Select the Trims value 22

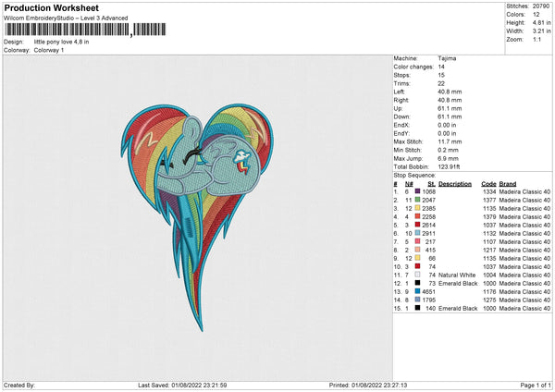(x=441, y=83)
